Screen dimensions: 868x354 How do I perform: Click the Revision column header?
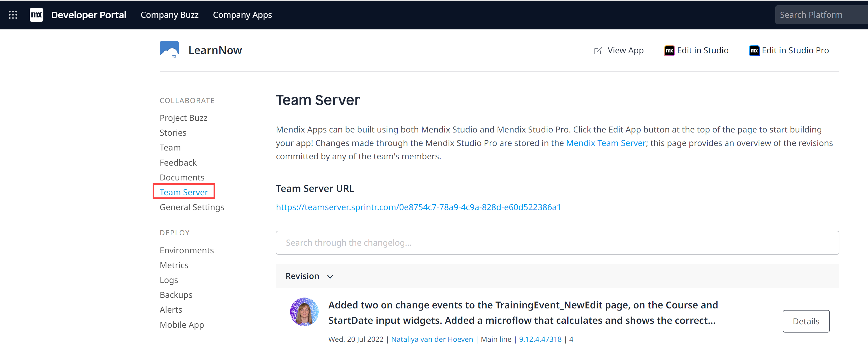(302, 276)
